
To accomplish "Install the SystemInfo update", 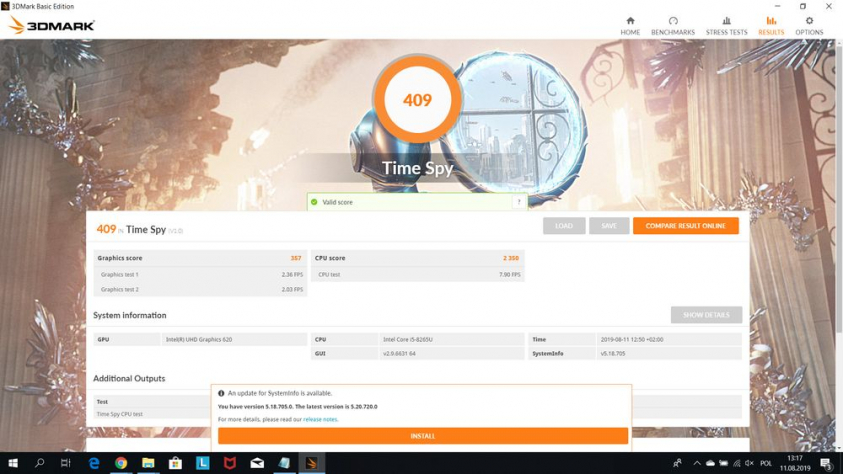I will point(423,436).
